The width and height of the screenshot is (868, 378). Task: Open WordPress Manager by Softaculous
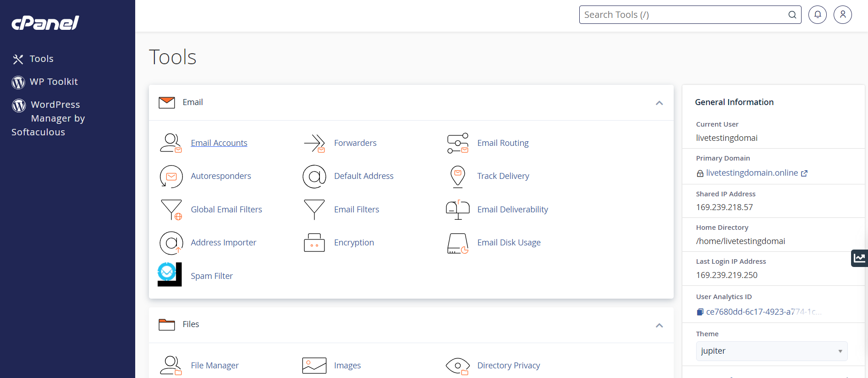point(48,118)
